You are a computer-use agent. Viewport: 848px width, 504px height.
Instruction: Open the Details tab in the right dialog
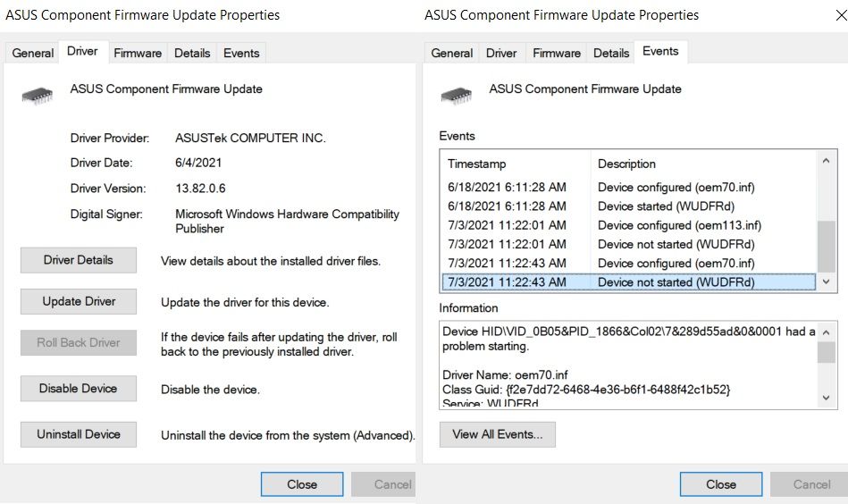(611, 53)
